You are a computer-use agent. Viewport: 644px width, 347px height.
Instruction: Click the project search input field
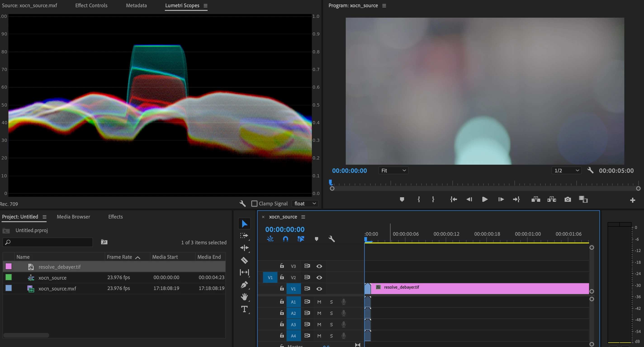coord(50,242)
